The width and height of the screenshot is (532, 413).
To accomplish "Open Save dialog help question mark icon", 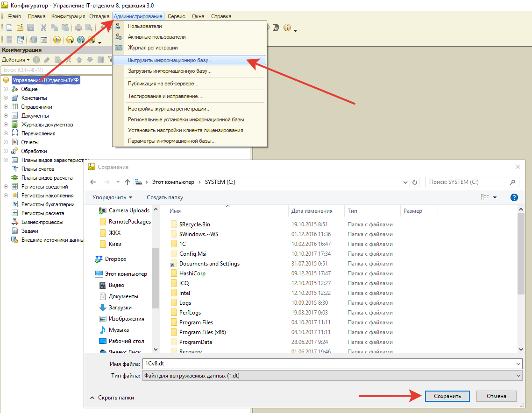I will pos(514,197).
